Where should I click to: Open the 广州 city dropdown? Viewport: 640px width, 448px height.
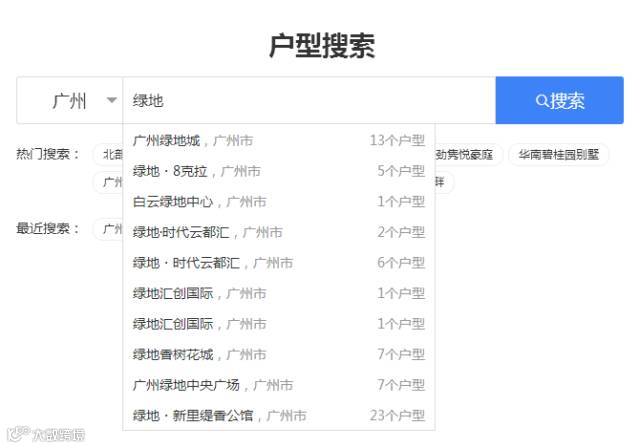70,100
